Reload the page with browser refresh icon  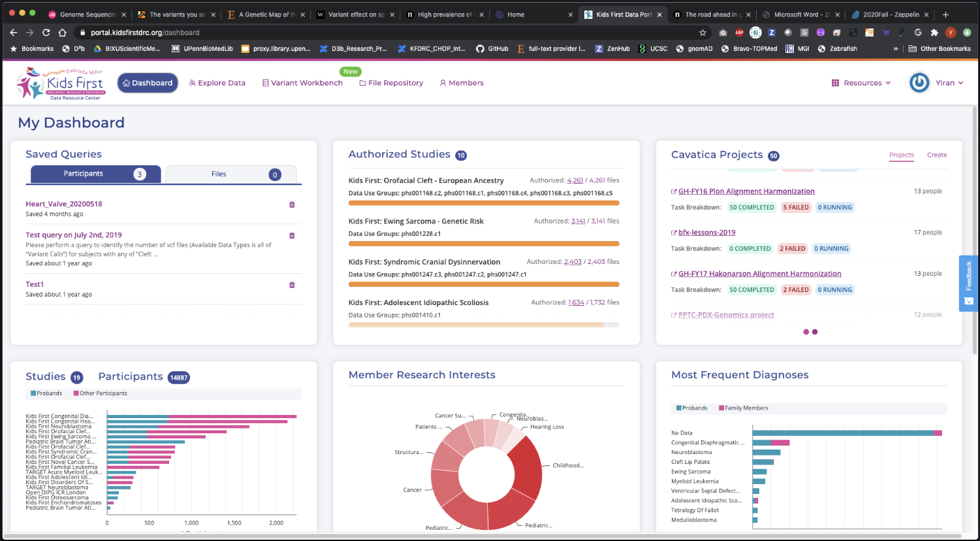pos(46,32)
